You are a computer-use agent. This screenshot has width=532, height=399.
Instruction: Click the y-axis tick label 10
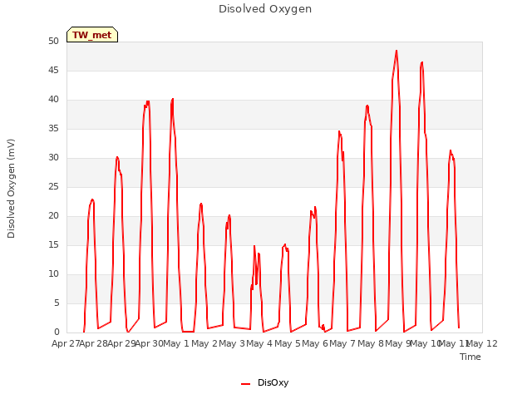tap(53, 274)
